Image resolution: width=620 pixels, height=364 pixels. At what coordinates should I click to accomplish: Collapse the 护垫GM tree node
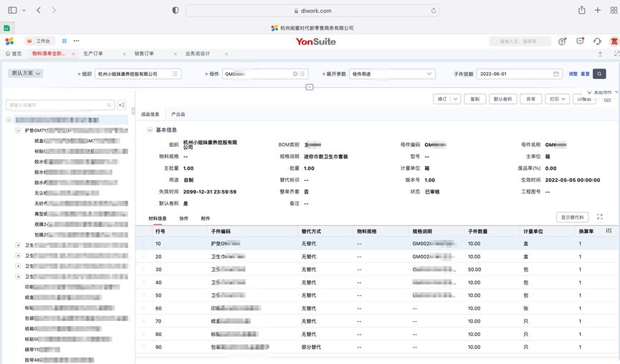point(18,131)
